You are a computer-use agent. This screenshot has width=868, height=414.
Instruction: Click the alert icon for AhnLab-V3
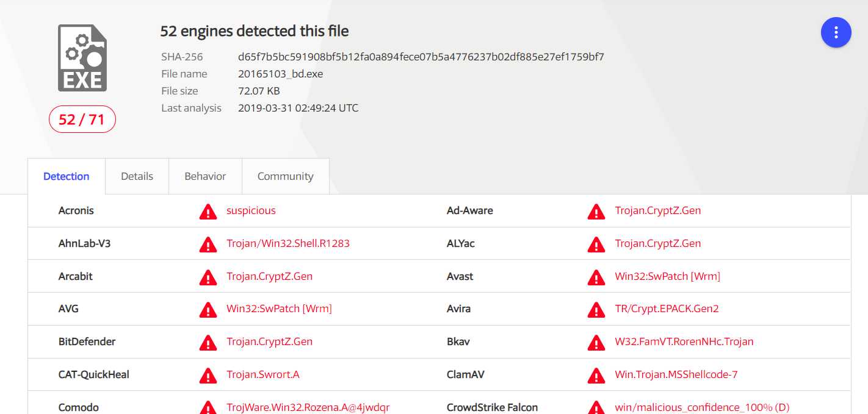point(208,244)
